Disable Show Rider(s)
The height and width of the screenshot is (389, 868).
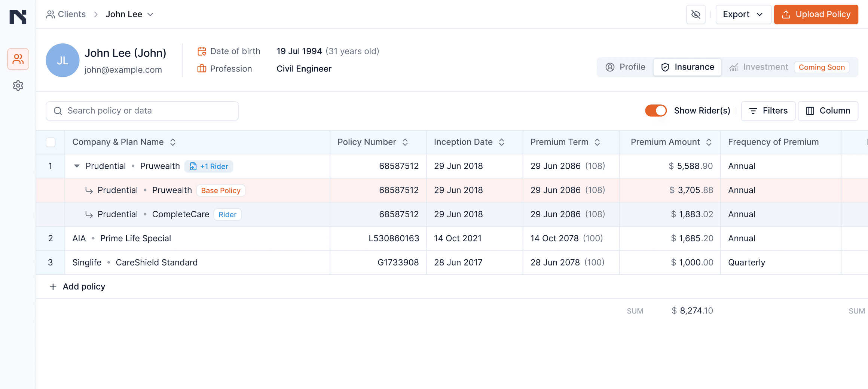tap(655, 111)
